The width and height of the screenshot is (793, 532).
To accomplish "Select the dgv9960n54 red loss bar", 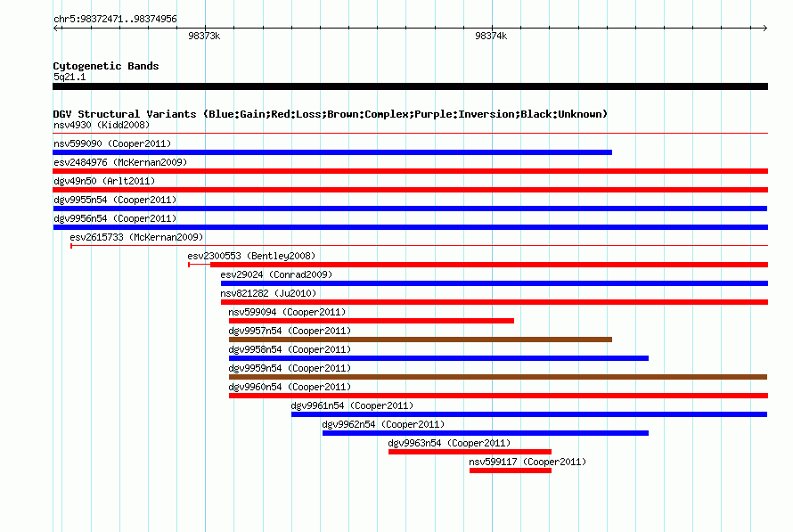I will pos(498,396).
